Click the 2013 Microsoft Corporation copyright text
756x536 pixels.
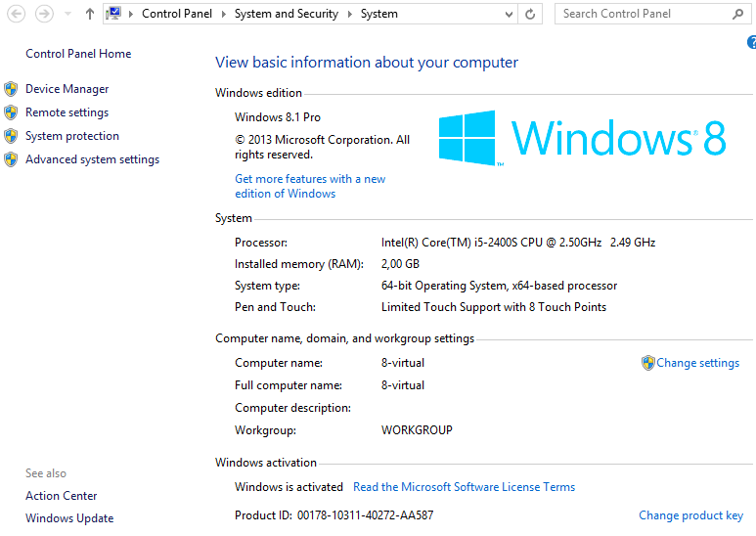click(322, 148)
